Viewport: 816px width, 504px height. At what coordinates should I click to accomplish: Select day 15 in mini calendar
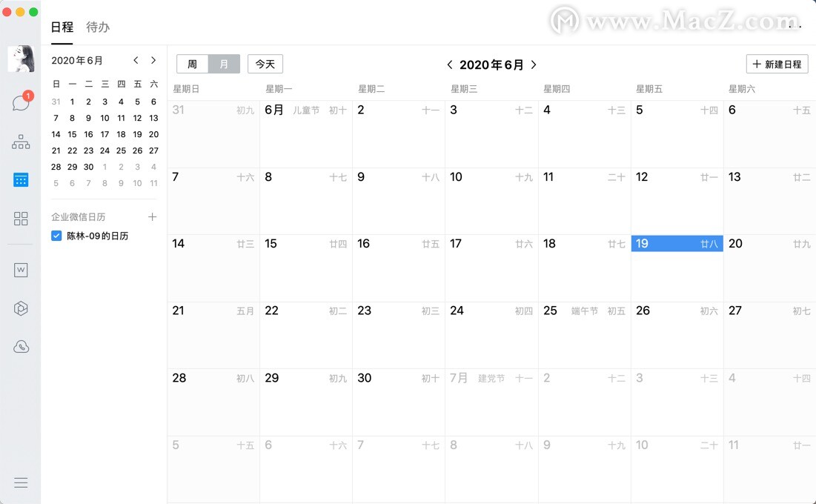(73, 134)
